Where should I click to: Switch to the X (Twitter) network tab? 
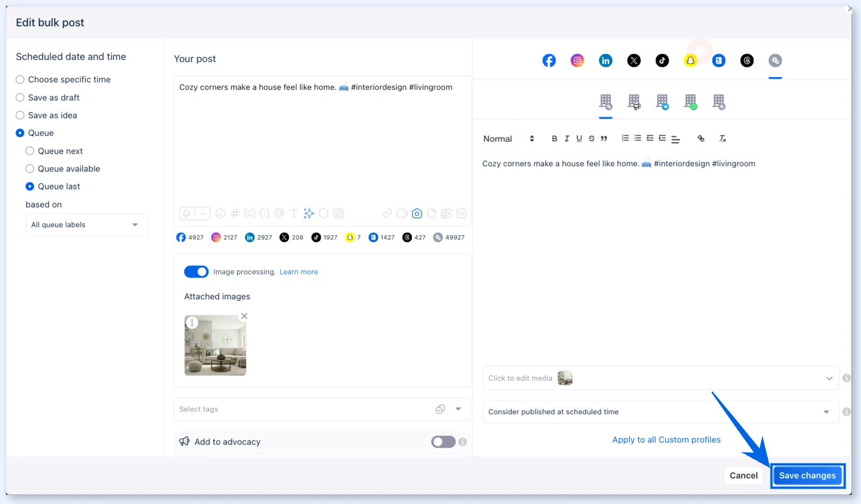click(634, 61)
